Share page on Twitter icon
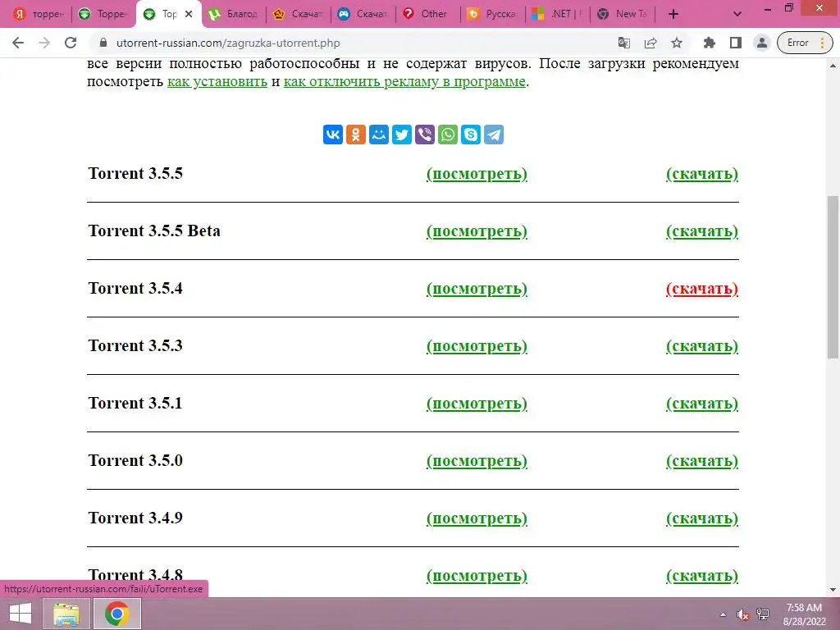Viewport: 840px width, 630px height. pos(402,135)
